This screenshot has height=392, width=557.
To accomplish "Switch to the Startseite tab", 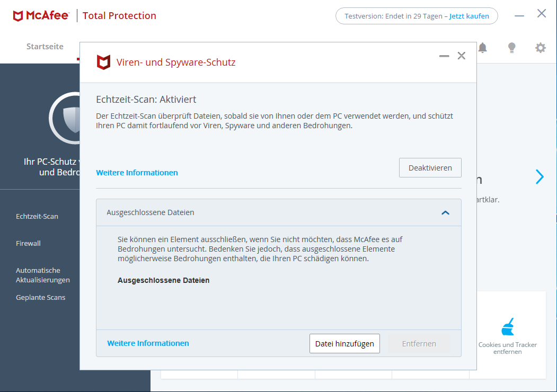I will (45, 47).
